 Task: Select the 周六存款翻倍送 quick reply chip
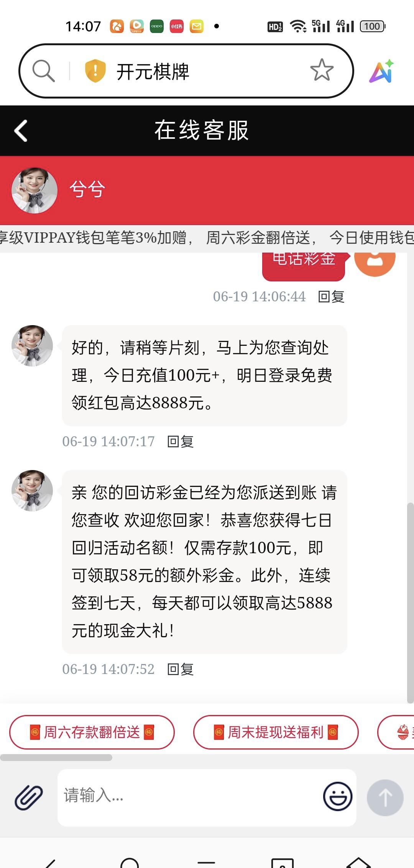click(92, 732)
